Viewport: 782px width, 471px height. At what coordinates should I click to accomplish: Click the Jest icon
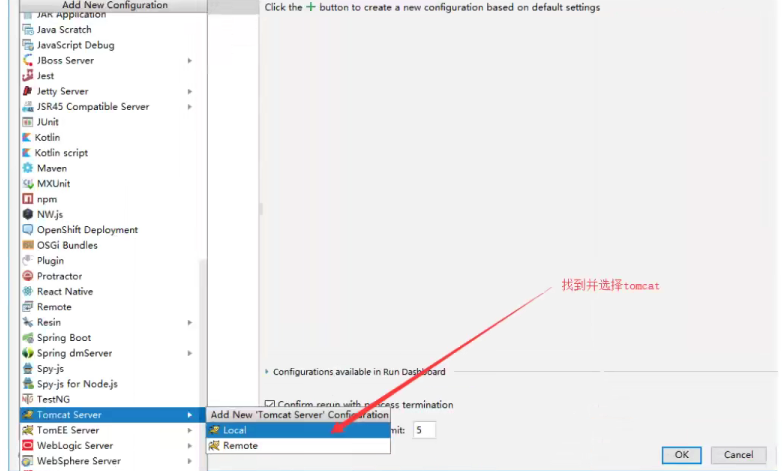point(28,76)
